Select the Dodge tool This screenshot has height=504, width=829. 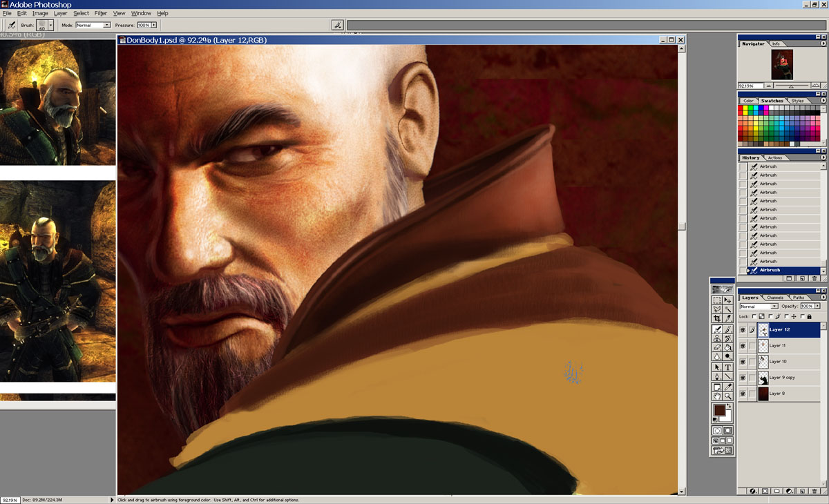[727, 356]
